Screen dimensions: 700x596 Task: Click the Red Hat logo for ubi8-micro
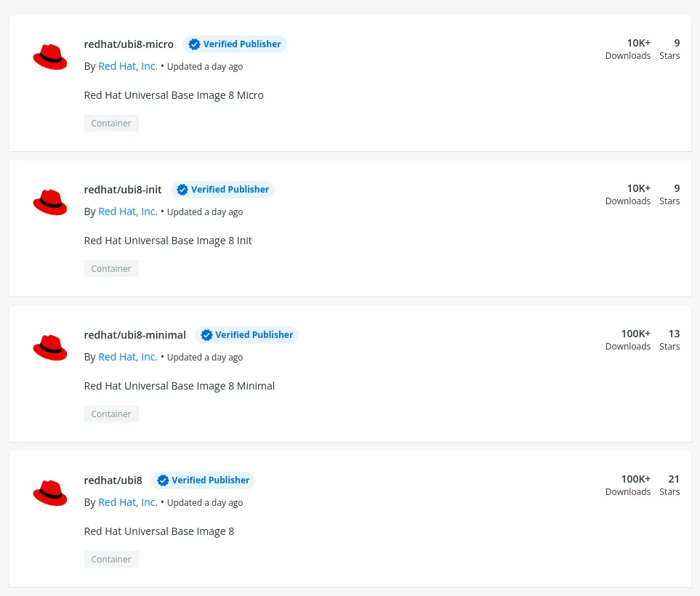49,56
